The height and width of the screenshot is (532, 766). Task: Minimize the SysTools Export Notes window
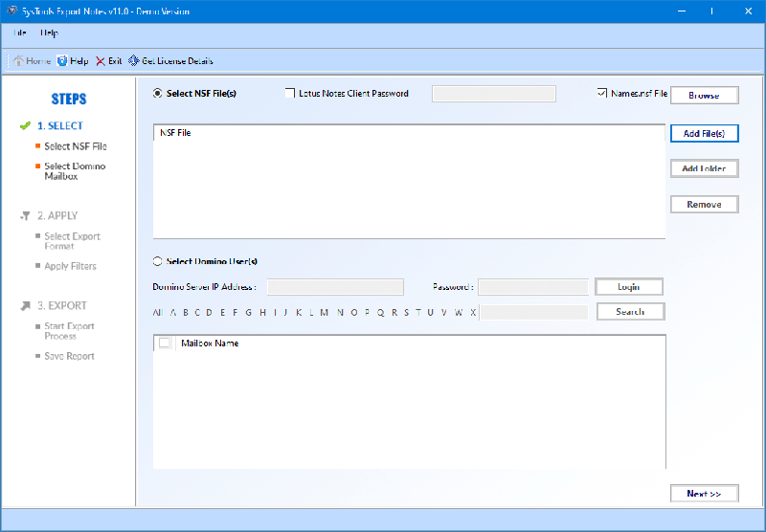point(682,11)
